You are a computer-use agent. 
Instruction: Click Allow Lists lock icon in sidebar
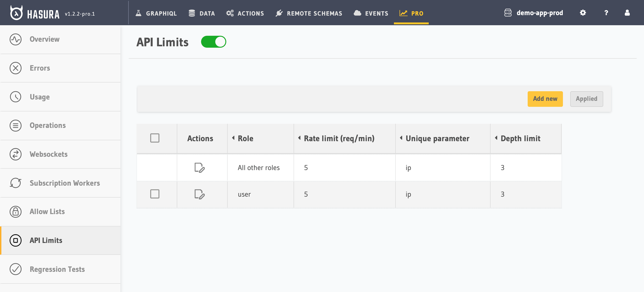[16, 212]
